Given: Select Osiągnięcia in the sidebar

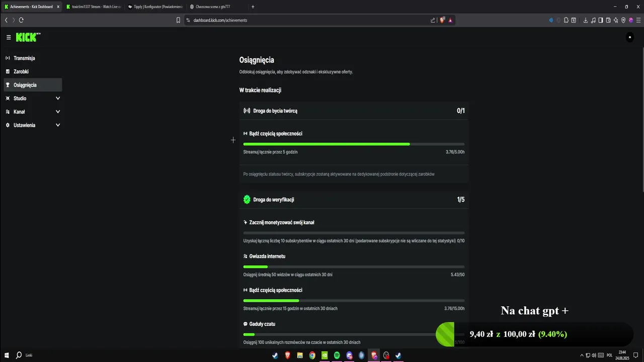Looking at the screenshot, I should 33,85.
